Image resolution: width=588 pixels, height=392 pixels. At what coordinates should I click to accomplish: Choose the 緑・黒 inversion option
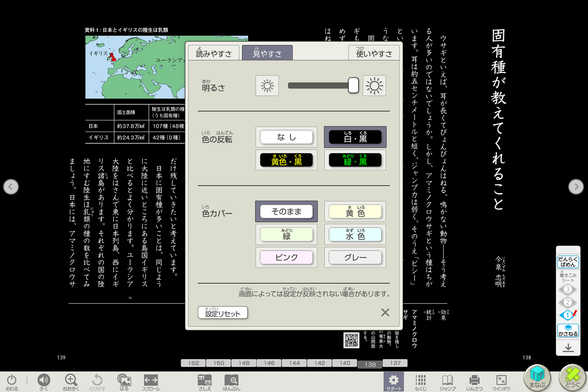(x=355, y=160)
